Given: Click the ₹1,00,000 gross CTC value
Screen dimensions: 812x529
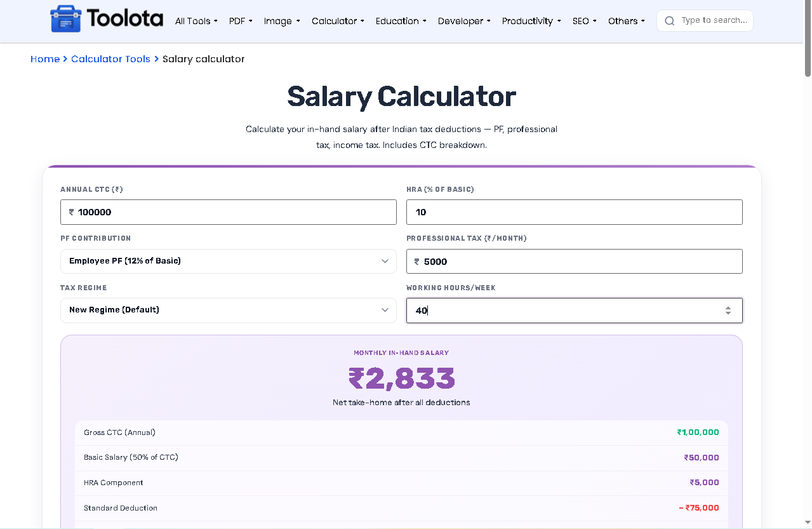Looking at the screenshot, I should [x=698, y=432].
